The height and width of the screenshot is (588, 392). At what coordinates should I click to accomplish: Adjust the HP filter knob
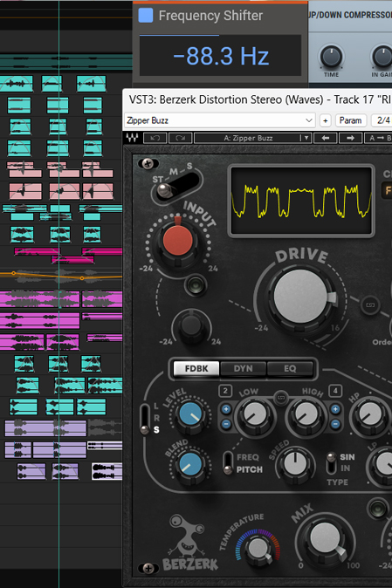[x=370, y=414]
